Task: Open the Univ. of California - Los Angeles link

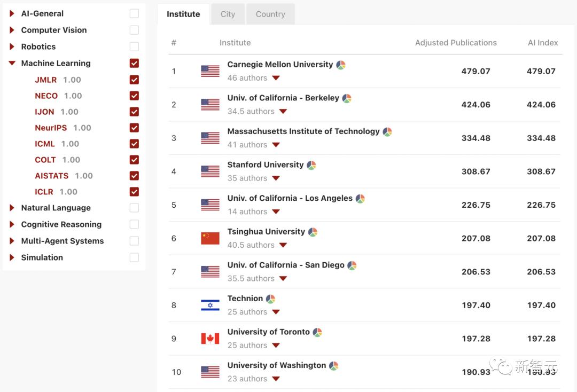Action: pyautogui.click(x=290, y=198)
